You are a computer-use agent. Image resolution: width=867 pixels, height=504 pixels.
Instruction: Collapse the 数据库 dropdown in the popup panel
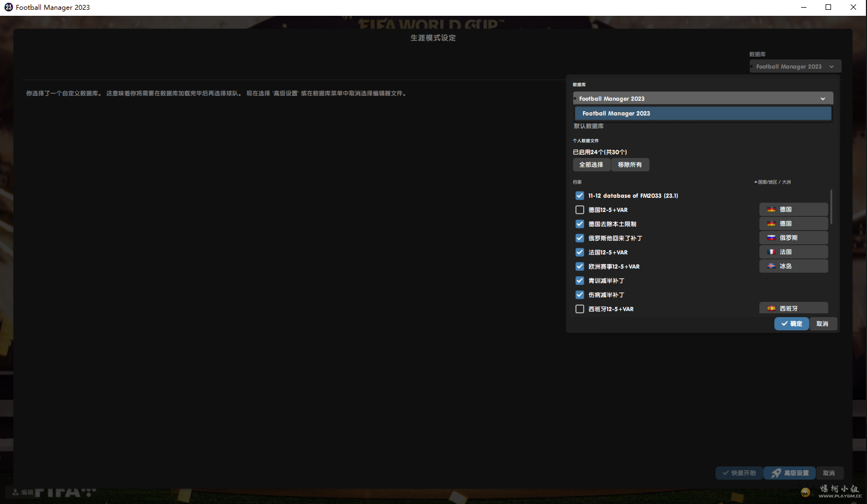[x=822, y=99]
